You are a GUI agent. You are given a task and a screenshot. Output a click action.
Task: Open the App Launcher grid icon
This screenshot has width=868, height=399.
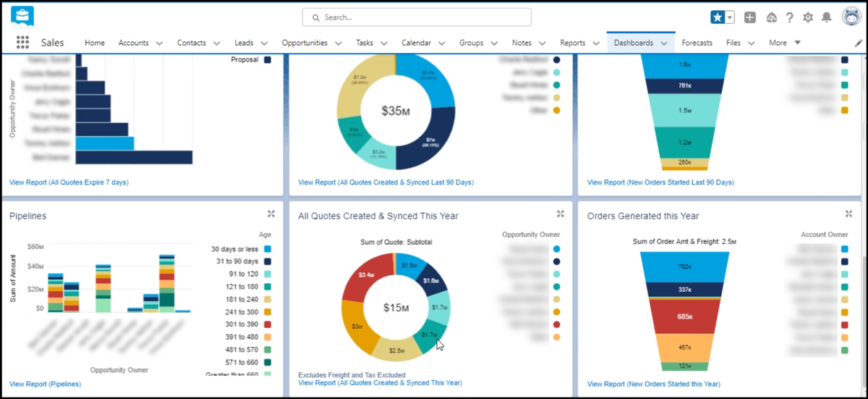[x=22, y=43]
